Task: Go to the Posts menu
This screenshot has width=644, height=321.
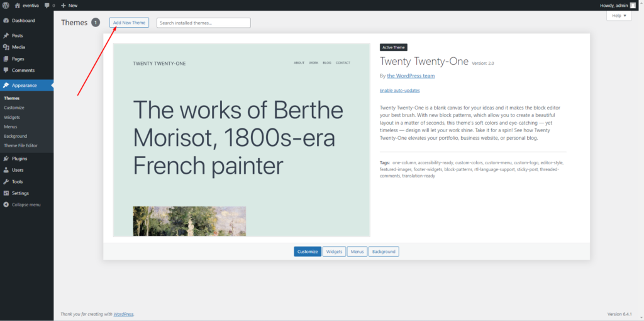Action: (18, 36)
